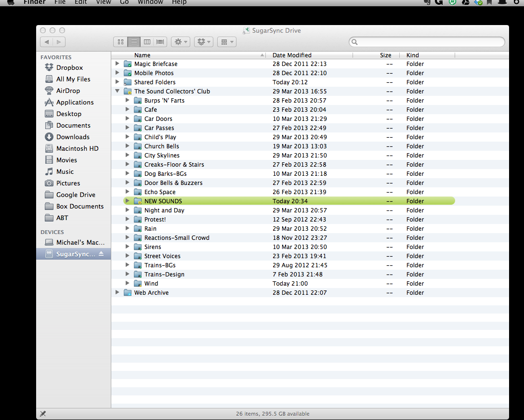
Task: Open the View menu in menu bar
Action: pyautogui.click(x=103, y=2)
